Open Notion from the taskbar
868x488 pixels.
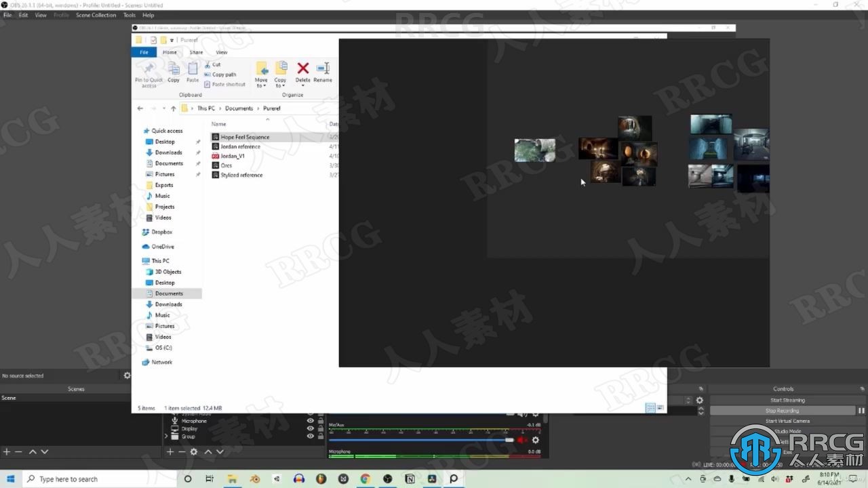(x=410, y=479)
